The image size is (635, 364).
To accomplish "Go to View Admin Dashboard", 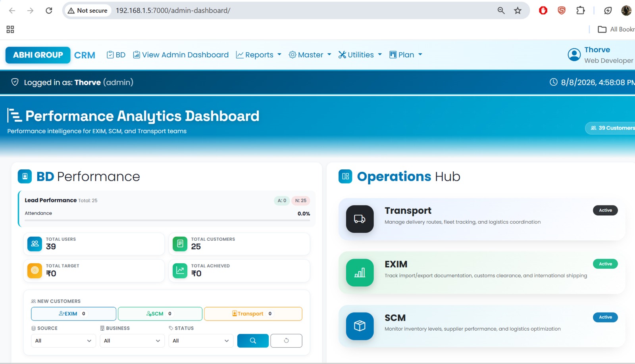I will (x=181, y=55).
